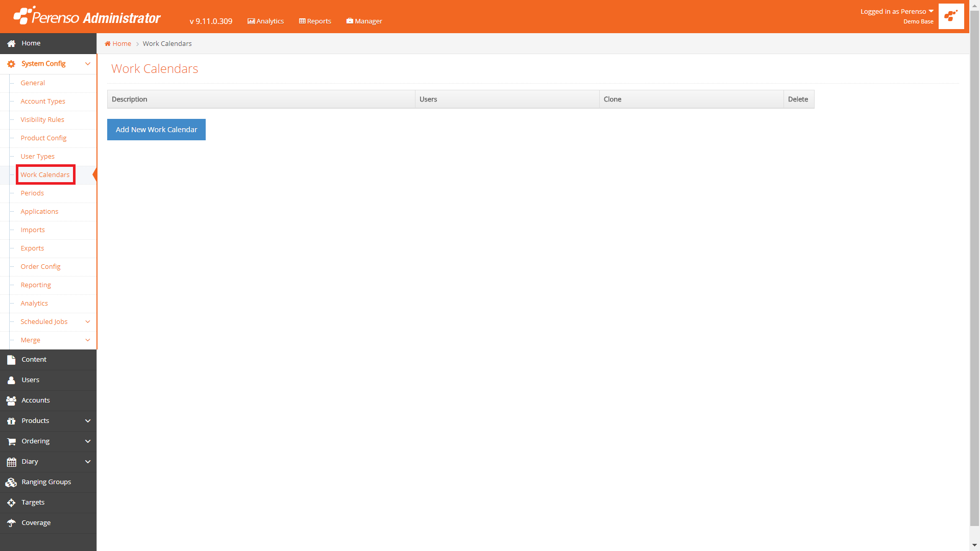Click the System Config gear icon

click(x=11, y=64)
